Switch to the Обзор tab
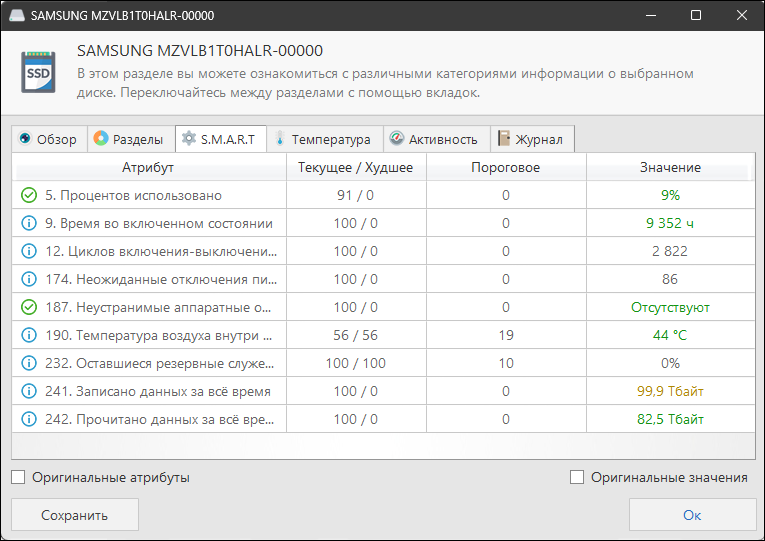The image size is (765, 541). (48, 139)
